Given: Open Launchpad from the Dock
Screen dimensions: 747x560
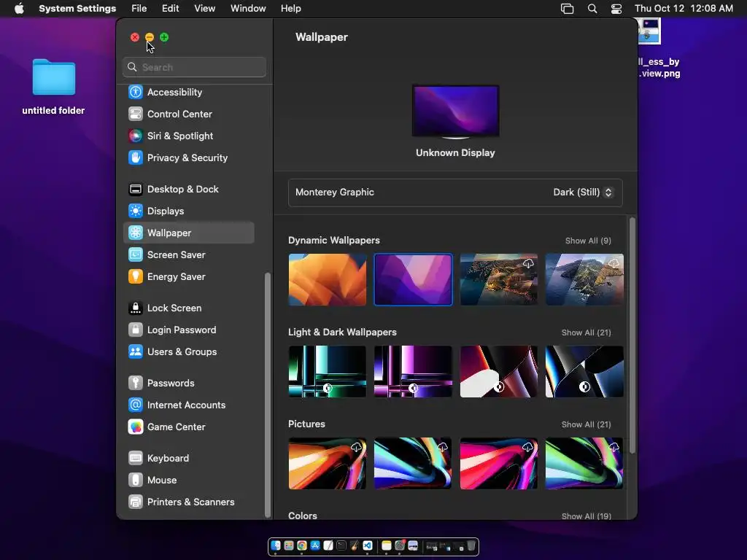Looking at the screenshot, I should pos(289,545).
